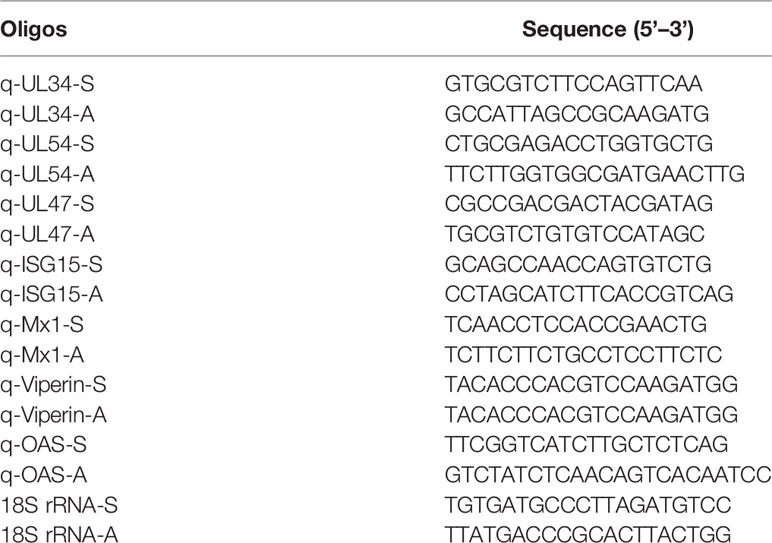Screen dimensions: 772x543
Task: Click the q-ISG15-S row label
Action: (x=51, y=265)
